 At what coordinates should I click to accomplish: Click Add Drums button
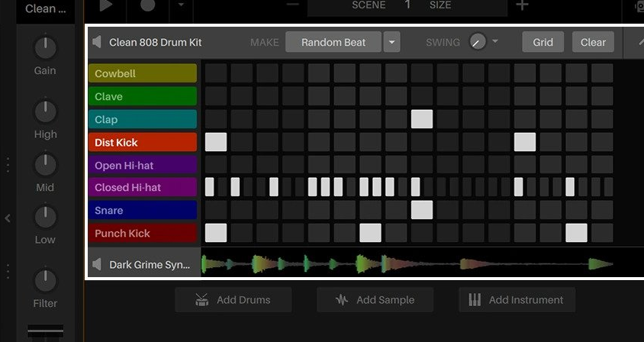233,300
